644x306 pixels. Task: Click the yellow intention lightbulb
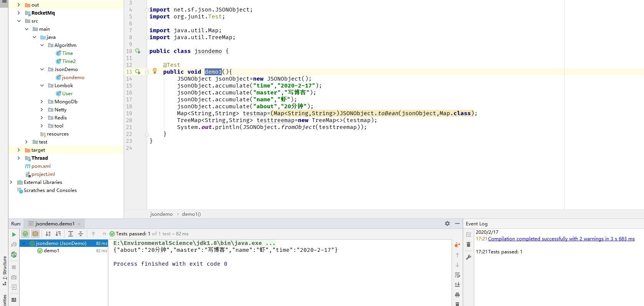click(155, 71)
